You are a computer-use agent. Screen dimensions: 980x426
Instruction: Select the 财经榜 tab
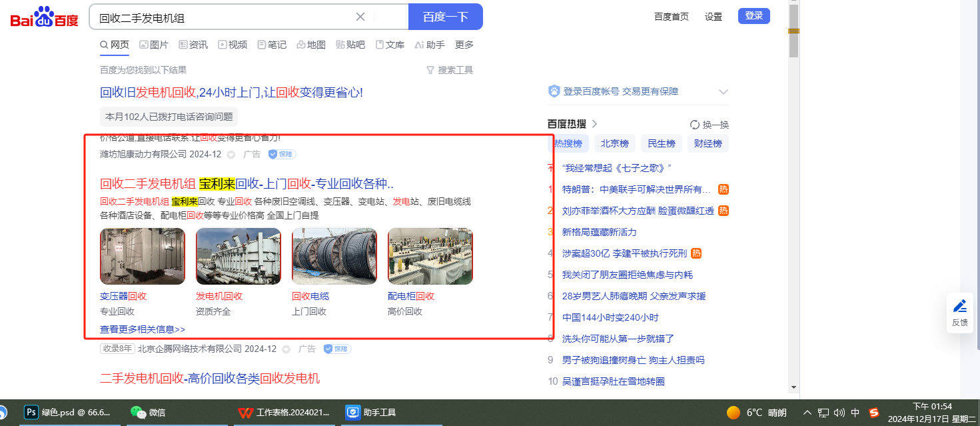click(x=708, y=143)
